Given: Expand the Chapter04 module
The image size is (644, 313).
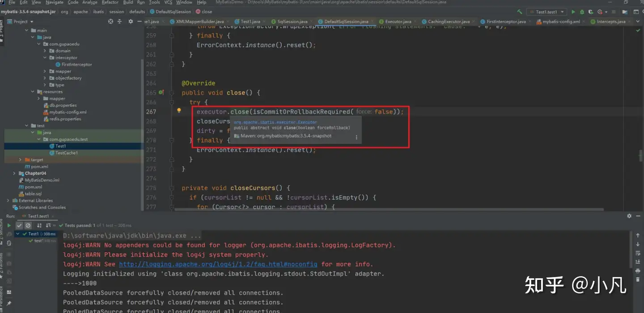Looking at the screenshot, I should pos(15,173).
